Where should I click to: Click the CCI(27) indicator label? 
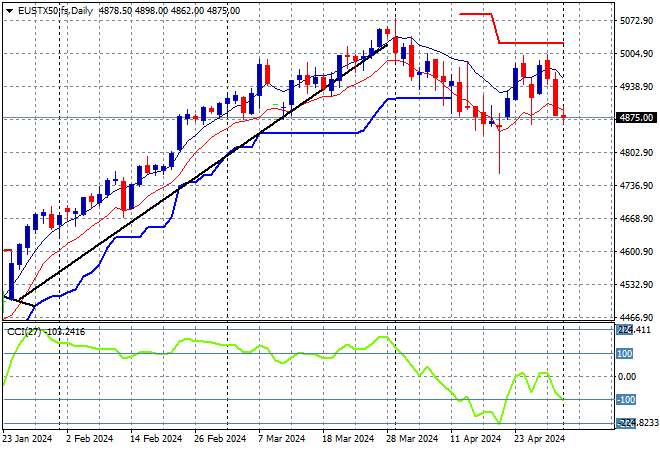coord(46,332)
